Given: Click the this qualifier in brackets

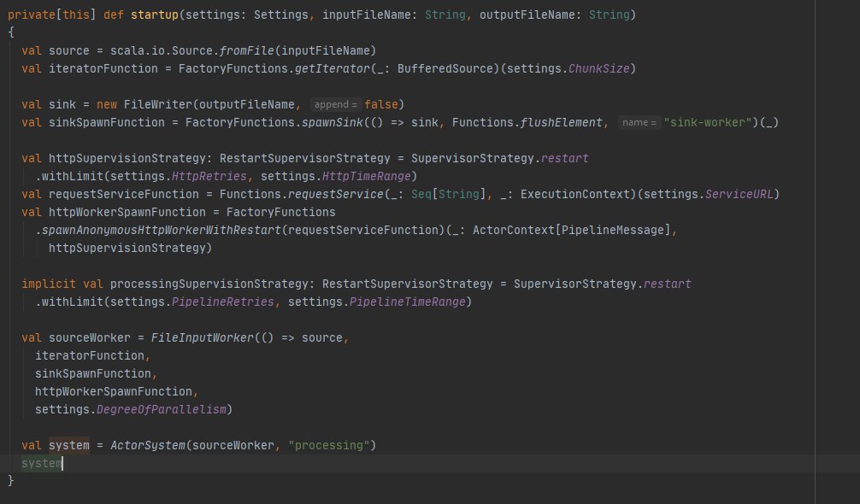Looking at the screenshot, I should pyautogui.click(x=76, y=15).
